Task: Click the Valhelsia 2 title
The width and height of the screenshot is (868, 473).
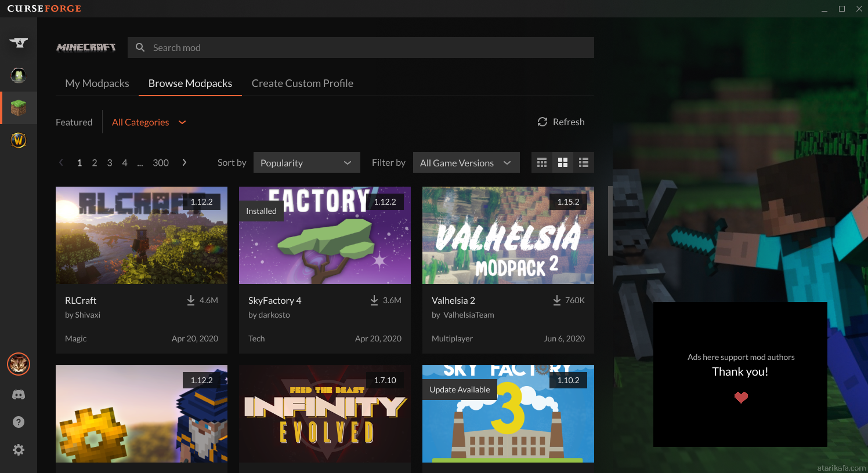Action: (x=453, y=300)
